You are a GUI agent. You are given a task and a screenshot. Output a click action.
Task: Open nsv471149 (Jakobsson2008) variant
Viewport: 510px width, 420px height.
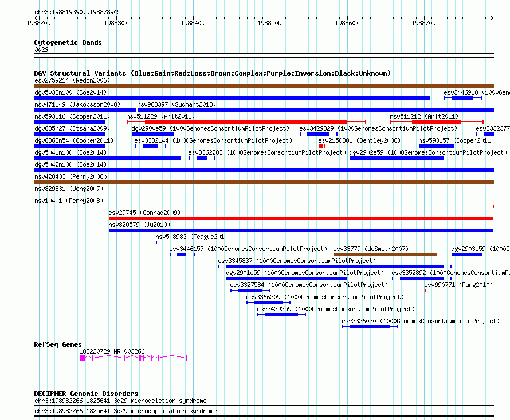tap(85, 110)
